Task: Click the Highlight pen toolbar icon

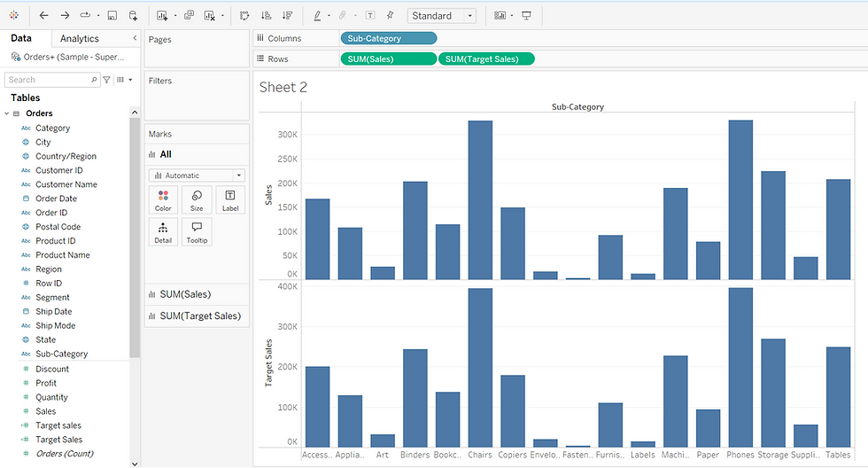Action: (x=317, y=15)
